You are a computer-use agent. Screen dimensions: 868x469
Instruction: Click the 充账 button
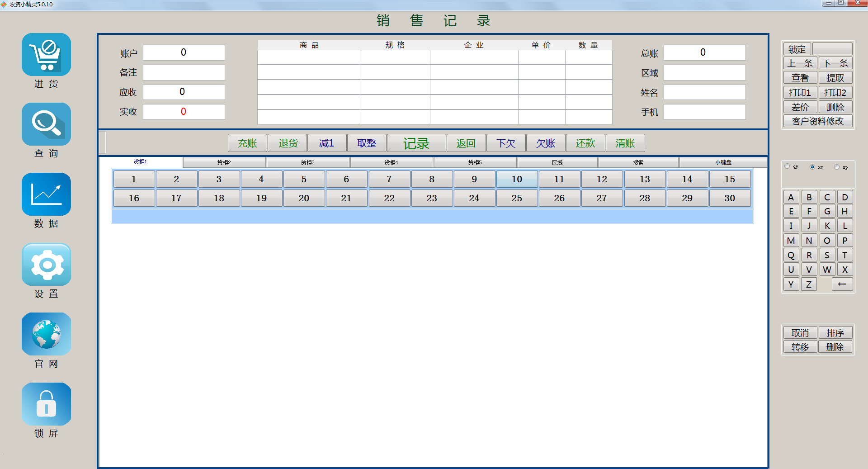tap(247, 143)
